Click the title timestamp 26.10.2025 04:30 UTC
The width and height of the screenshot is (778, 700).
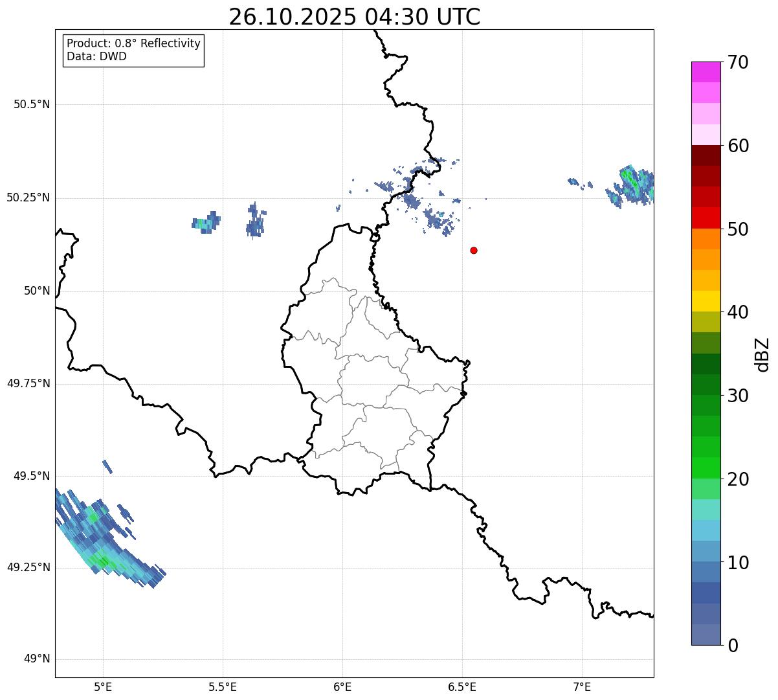[x=354, y=17]
